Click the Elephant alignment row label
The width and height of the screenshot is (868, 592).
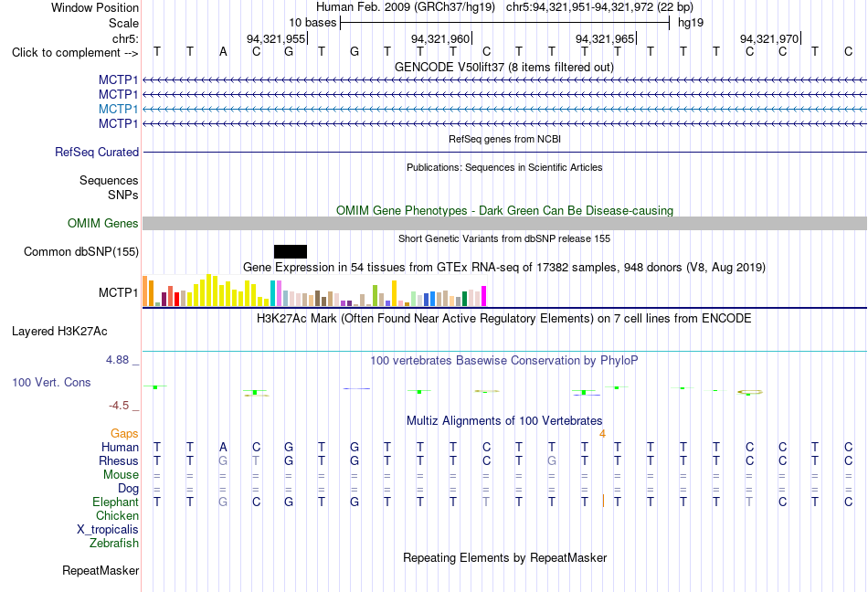(x=116, y=502)
